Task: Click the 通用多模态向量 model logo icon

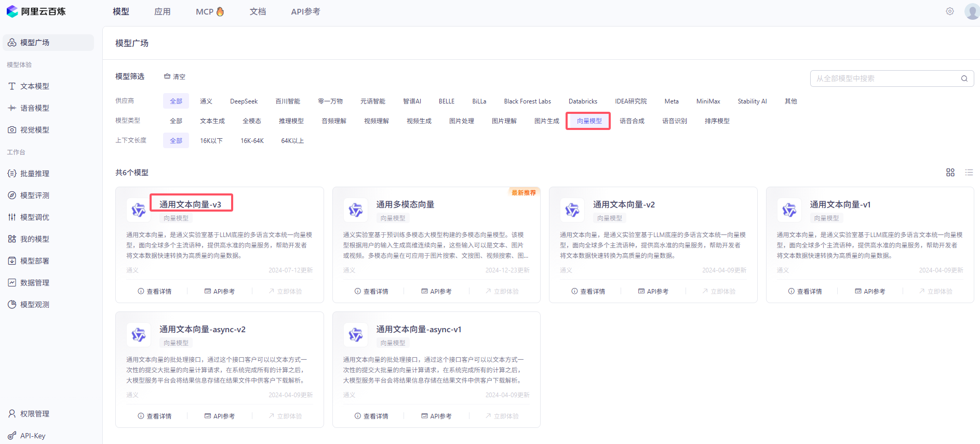Action: click(x=355, y=210)
